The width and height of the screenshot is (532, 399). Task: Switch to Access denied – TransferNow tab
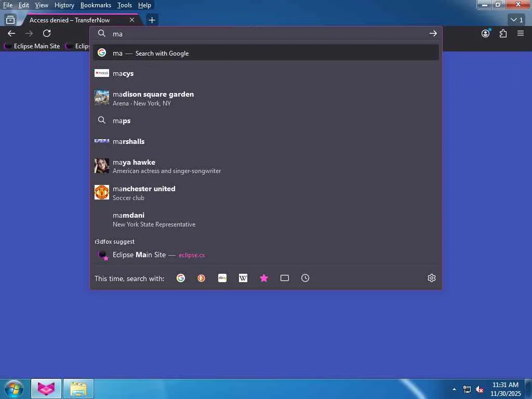(x=82, y=20)
